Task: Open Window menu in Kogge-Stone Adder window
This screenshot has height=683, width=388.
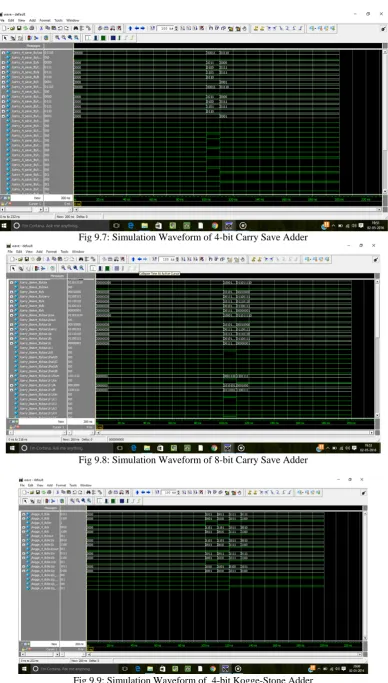Action: (86, 485)
